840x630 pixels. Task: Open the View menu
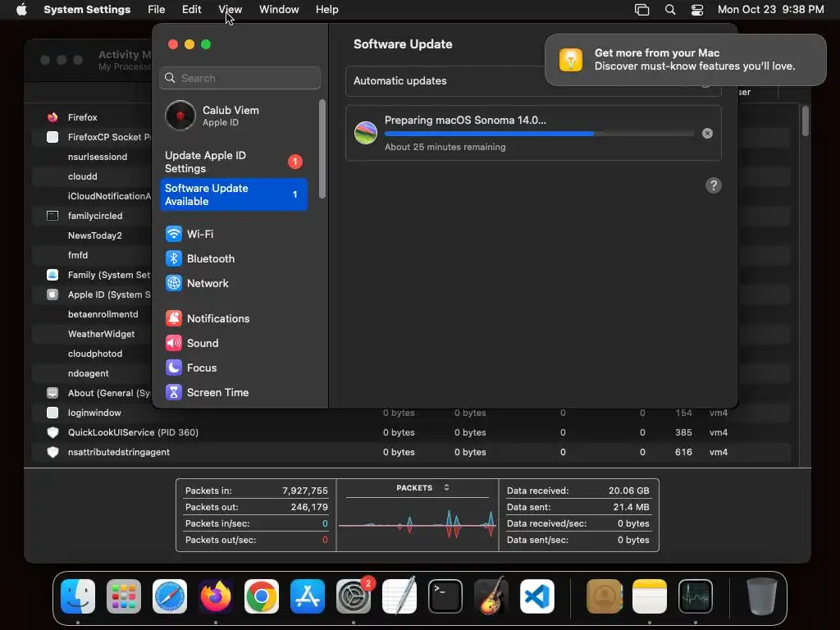click(x=231, y=10)
